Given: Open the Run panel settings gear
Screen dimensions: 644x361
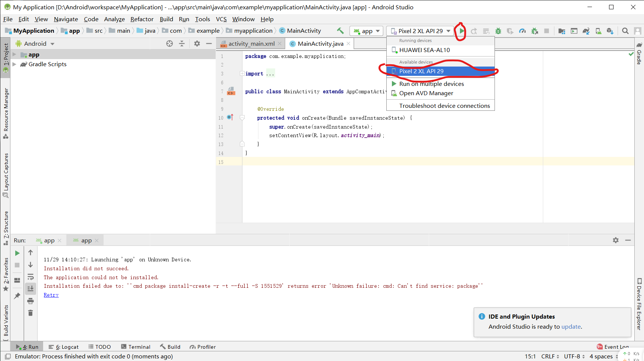Looking at the screenshot, I should pos(616,240).
